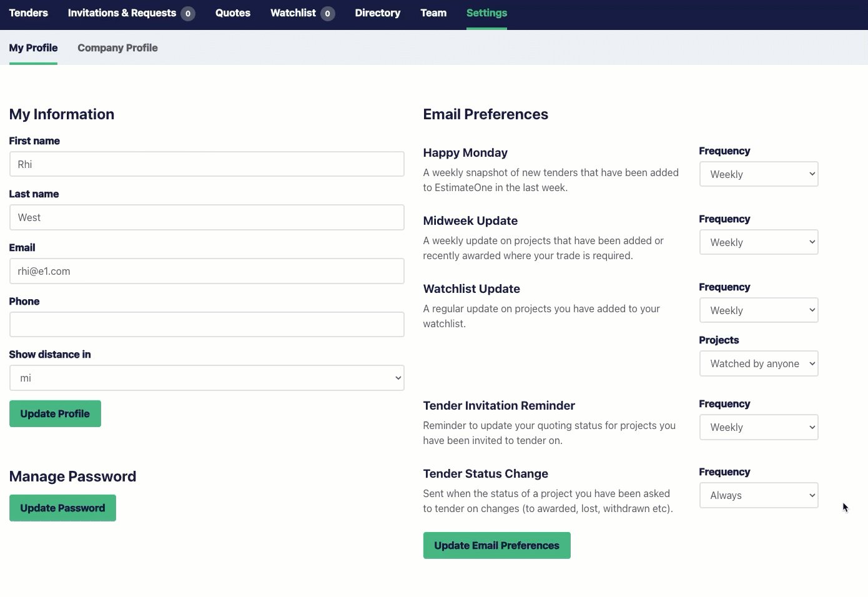Click the Watchlist count badge

(328, 14)
